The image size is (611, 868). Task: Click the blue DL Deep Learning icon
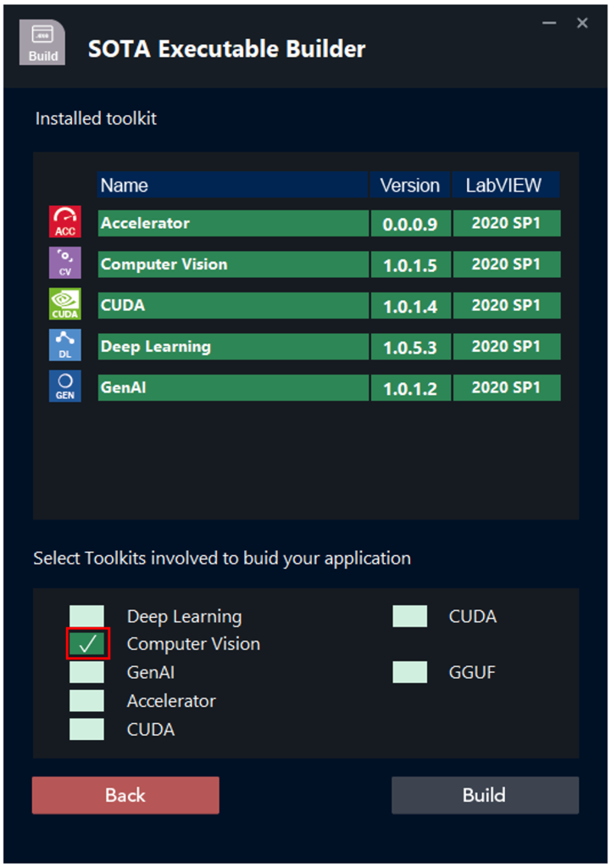click(64, 345)
